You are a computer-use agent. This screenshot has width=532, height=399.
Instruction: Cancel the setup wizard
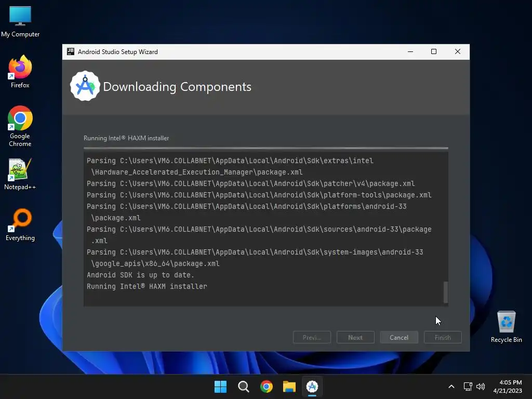click(x=399, y=337)
